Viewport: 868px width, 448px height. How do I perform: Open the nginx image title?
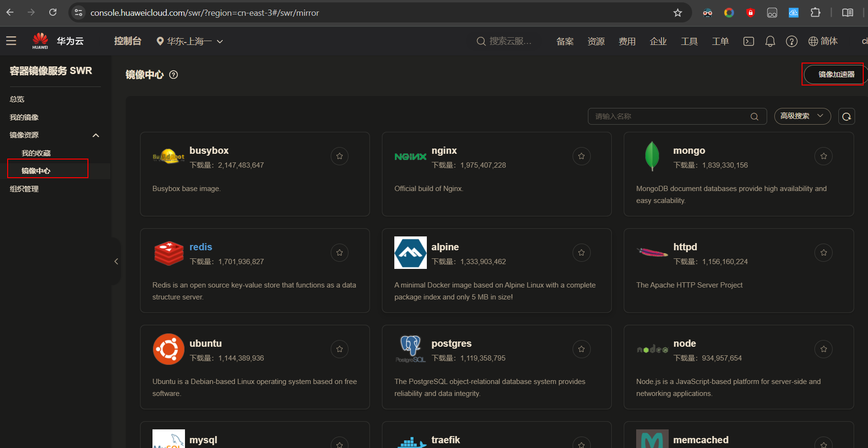[x=444, y=150]
